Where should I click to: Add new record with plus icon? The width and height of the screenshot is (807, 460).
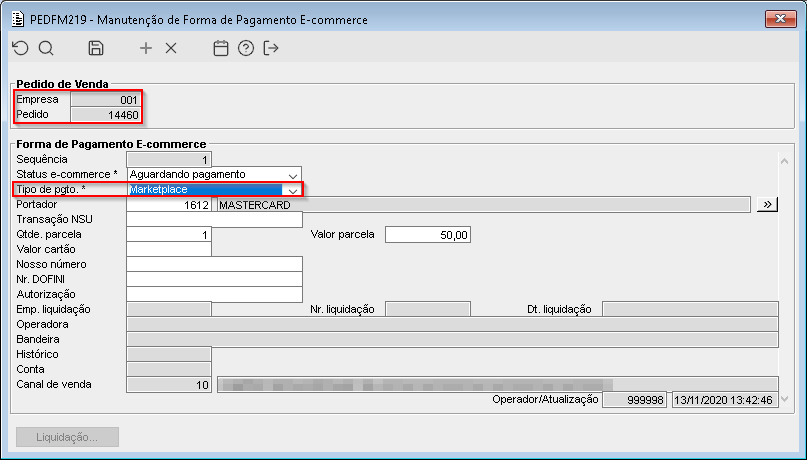point(146,48)
